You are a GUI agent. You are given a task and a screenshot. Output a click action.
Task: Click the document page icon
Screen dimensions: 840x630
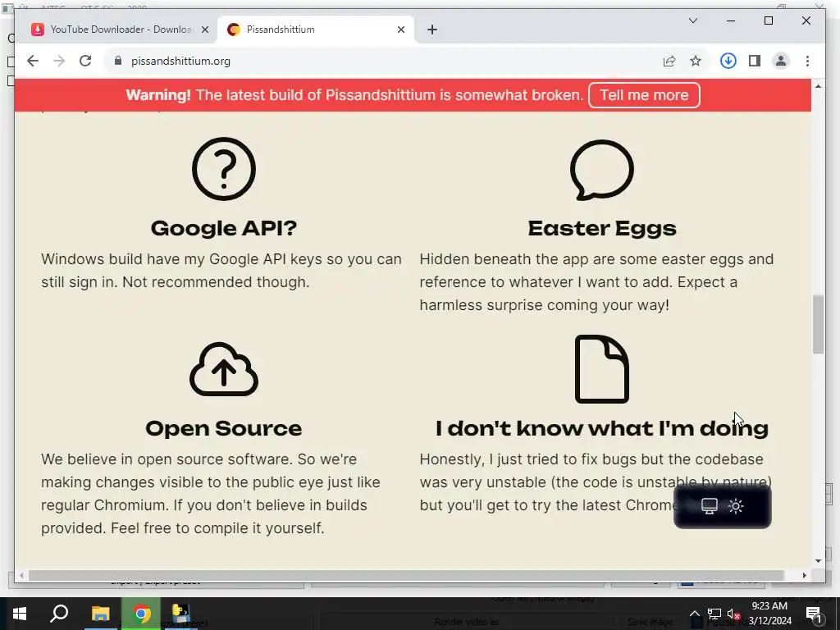(x=602, y=369)
